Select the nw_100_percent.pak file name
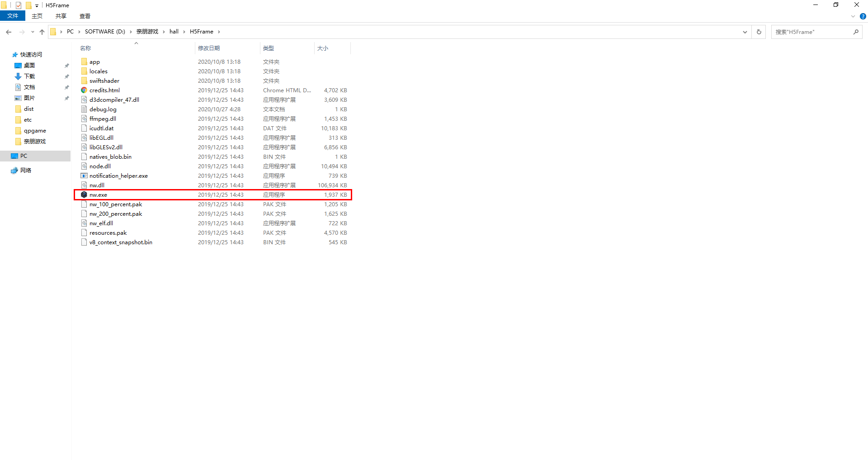The image size is (868, 460). (x=116, y=204)
